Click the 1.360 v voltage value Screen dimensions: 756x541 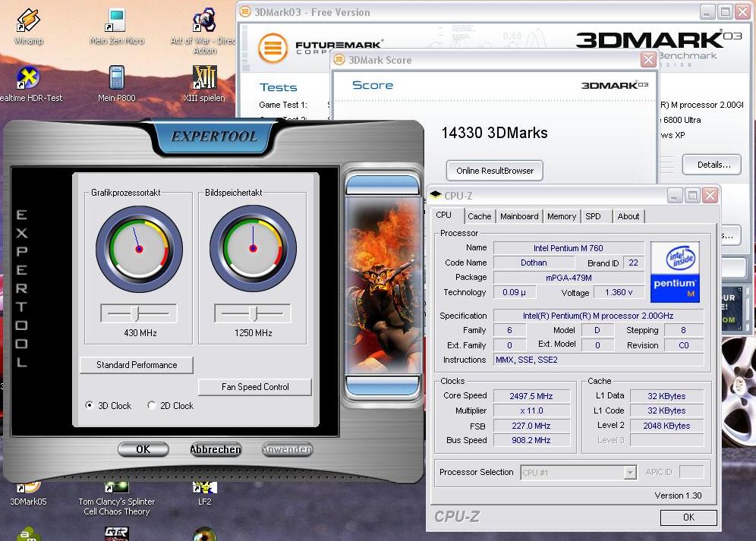619,292
